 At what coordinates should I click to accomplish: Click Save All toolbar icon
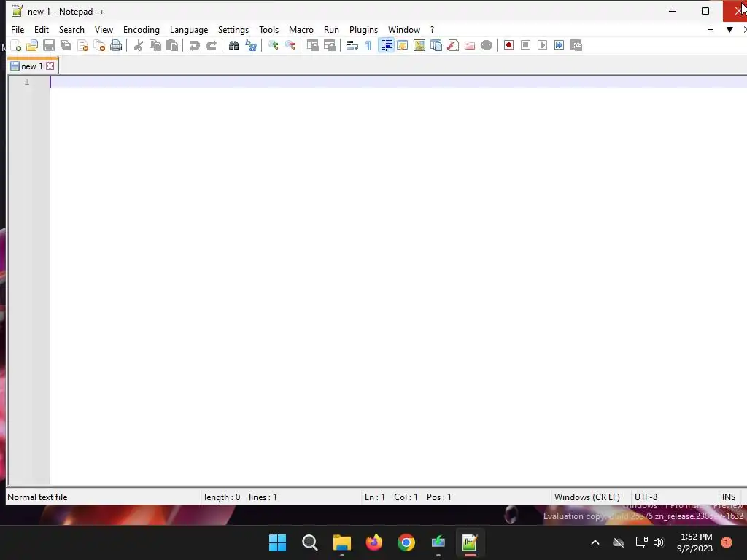[66, 45]
